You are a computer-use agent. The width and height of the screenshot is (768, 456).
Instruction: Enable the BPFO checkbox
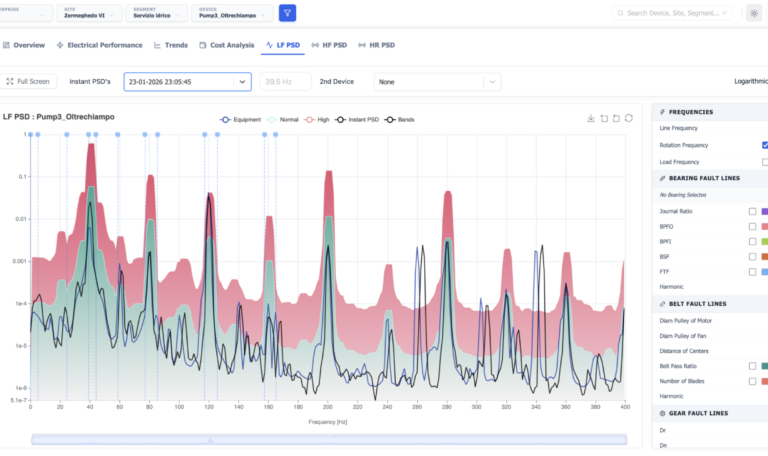click(752, 226)
